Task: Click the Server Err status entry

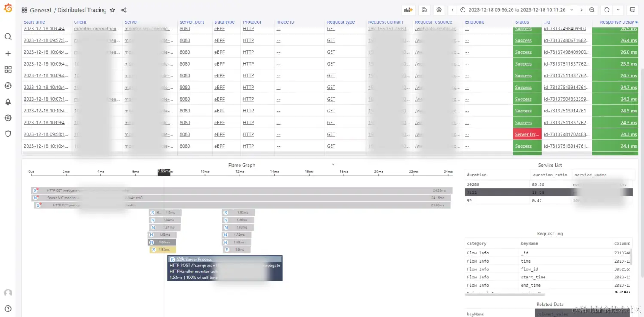Action: 526,134
